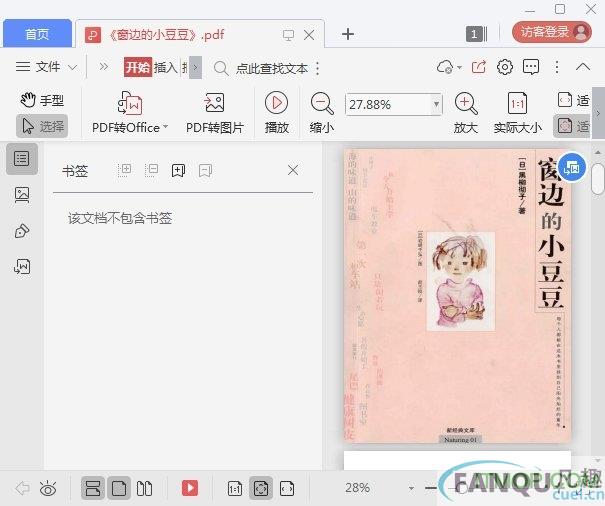
Task: Toggle eye-protection mode icon
Action: [48, 489]
